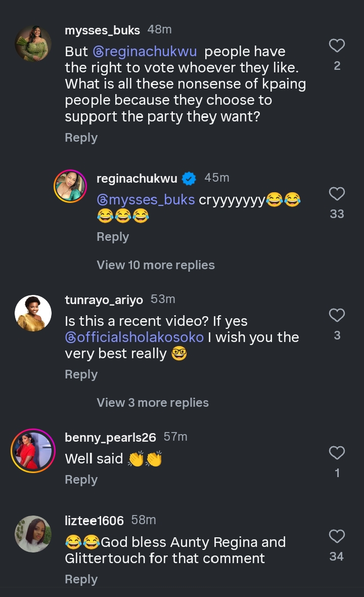Heart the liztee1606 comment
Screen dimensions: 364x597
(x=337, y=536)
